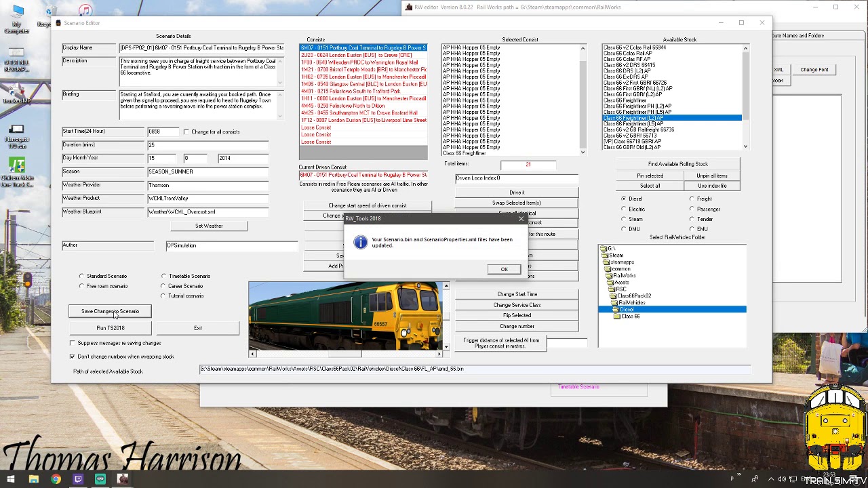868x488 pixels.
Task: Choose Free roam scenario radio option
Action: point(82,286)
